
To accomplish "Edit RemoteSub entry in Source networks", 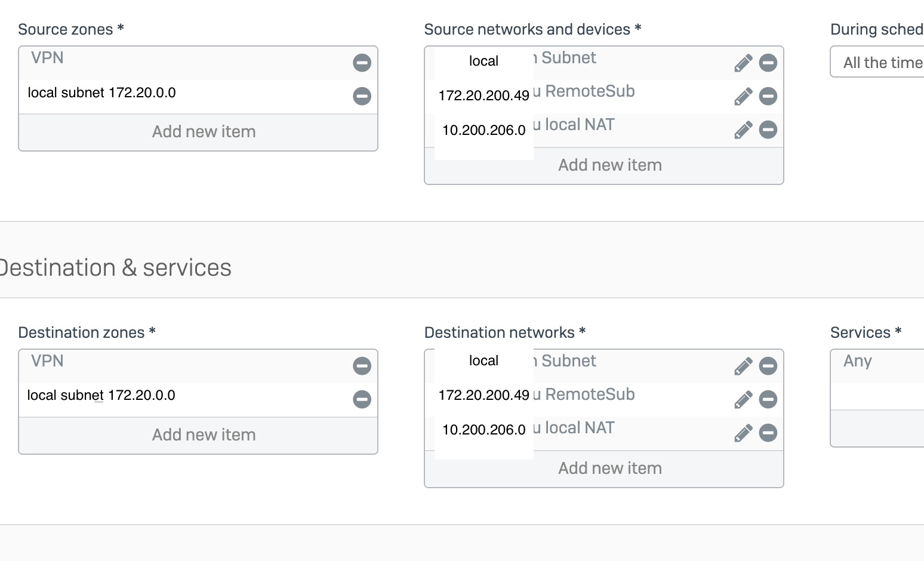I will coord(743,96).
